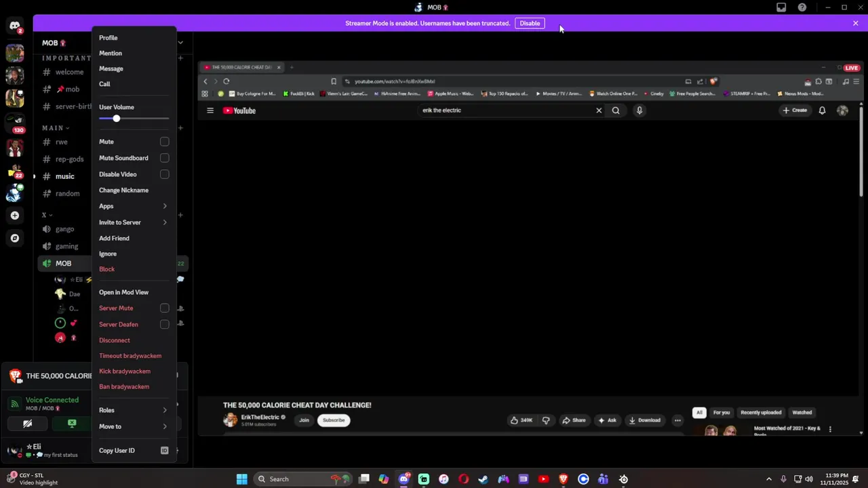Click YouTube Download button
The height and width of the screenshot is (488, 868).
tap(644, 420)
